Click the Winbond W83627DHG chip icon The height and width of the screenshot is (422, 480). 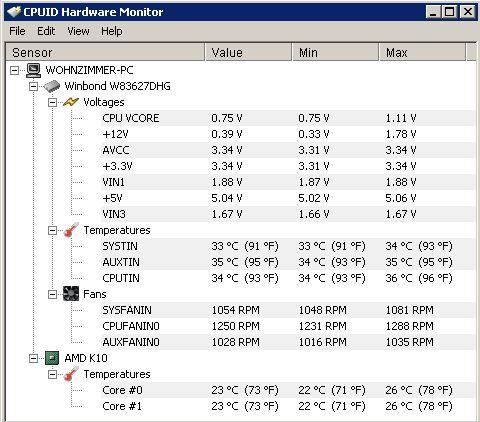point(52,86)
